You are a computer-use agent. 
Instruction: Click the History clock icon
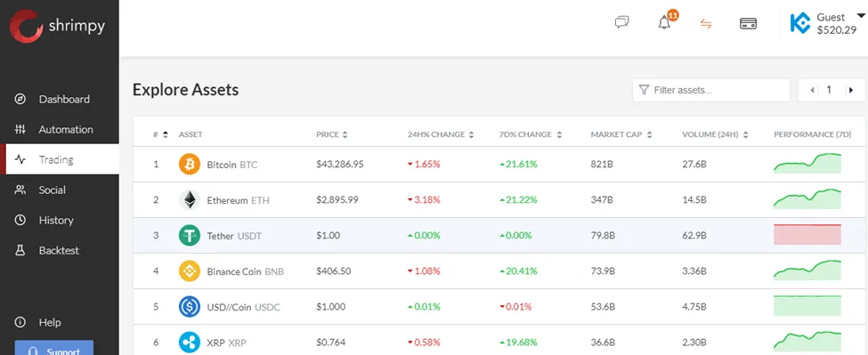click(x=20, y=220)
